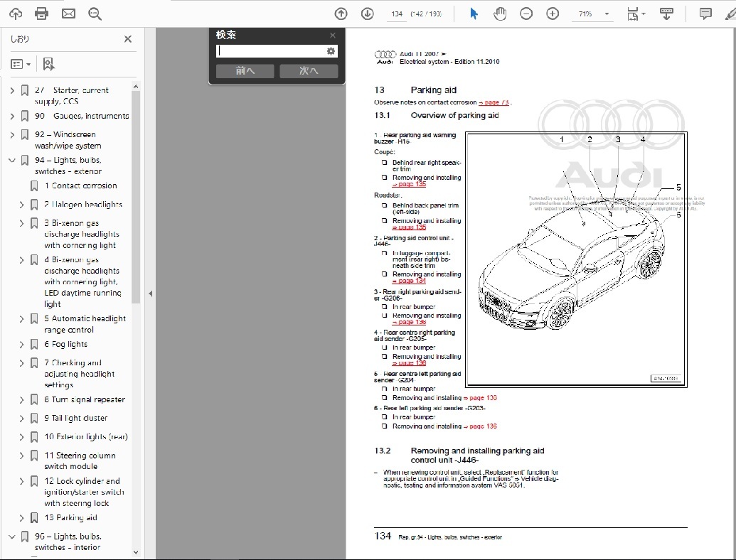Click the search text input field

click(271, 51)
